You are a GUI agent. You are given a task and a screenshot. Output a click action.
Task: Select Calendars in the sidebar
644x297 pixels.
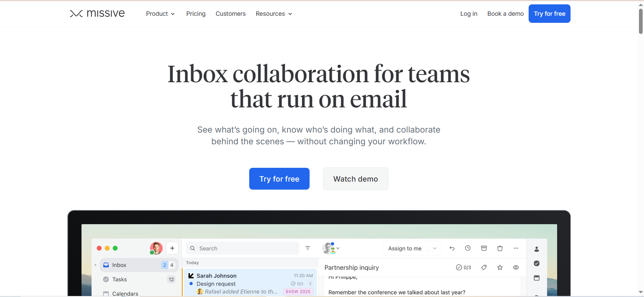[139, 294]
